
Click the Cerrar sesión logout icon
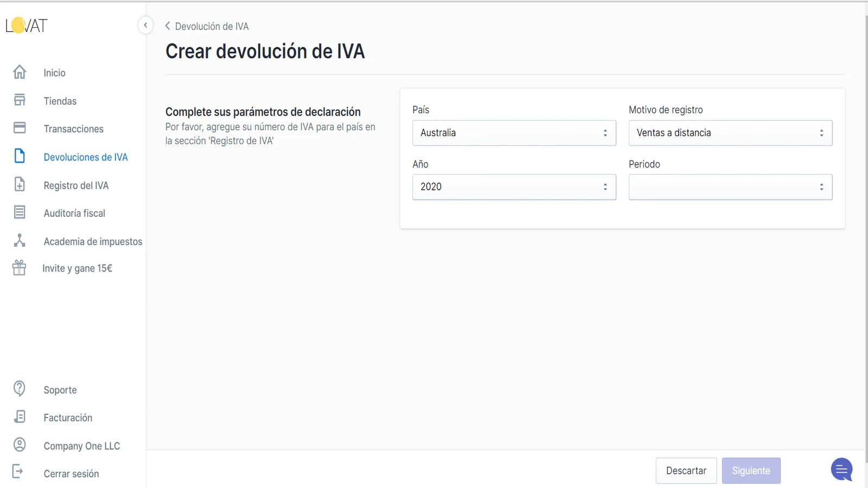point(18,472)
